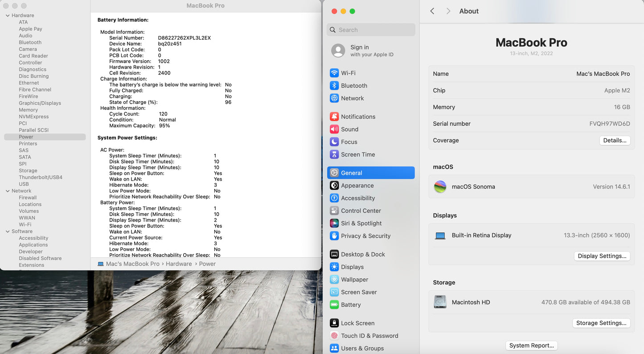Click the macOS Sonoma logo icon
This screenshot has width=644, height=354.
point(440,187)
